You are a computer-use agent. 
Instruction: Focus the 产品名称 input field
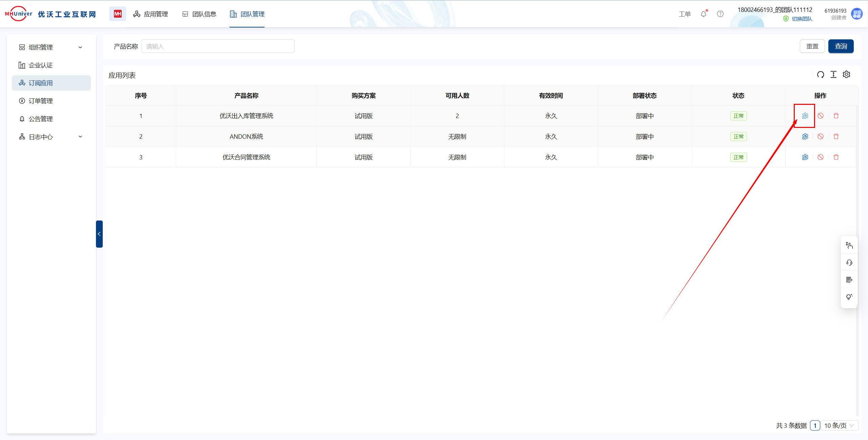click(218, 46)
